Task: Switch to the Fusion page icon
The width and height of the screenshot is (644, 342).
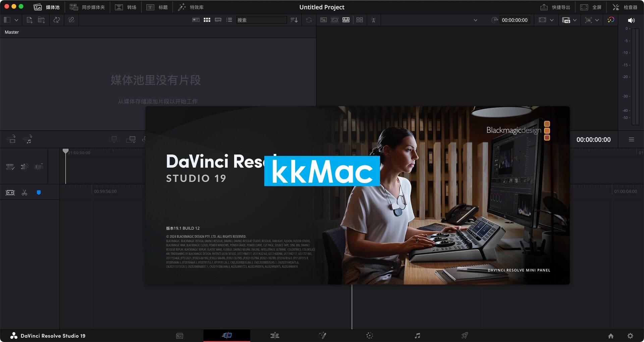Action: tap(322, 335)
